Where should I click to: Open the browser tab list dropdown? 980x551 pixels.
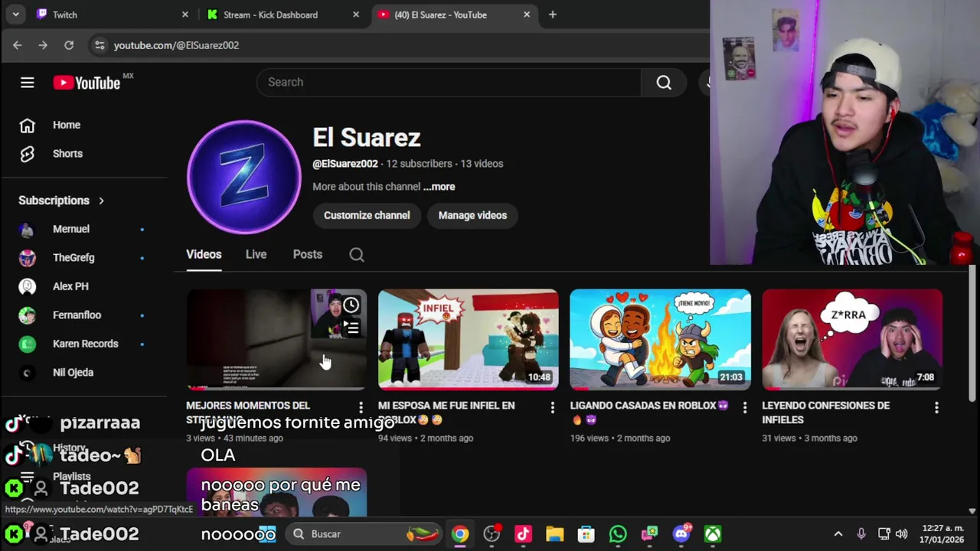[15, 15]
